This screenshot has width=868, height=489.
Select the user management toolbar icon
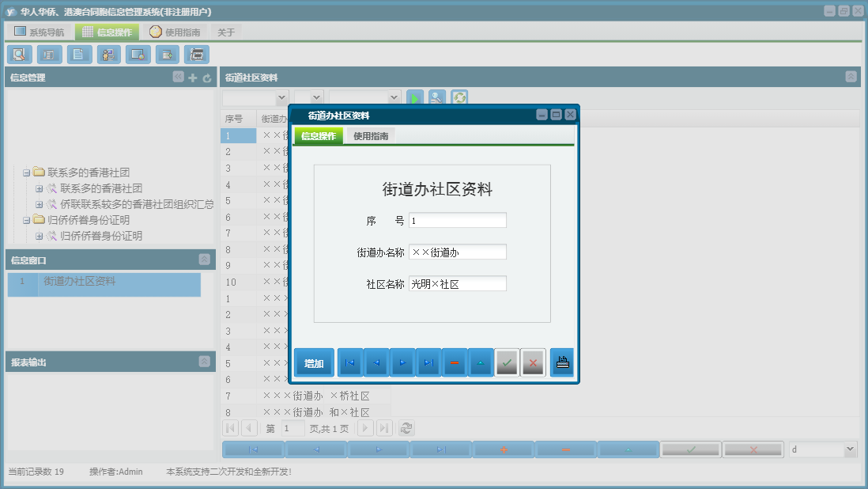point(108,54)
